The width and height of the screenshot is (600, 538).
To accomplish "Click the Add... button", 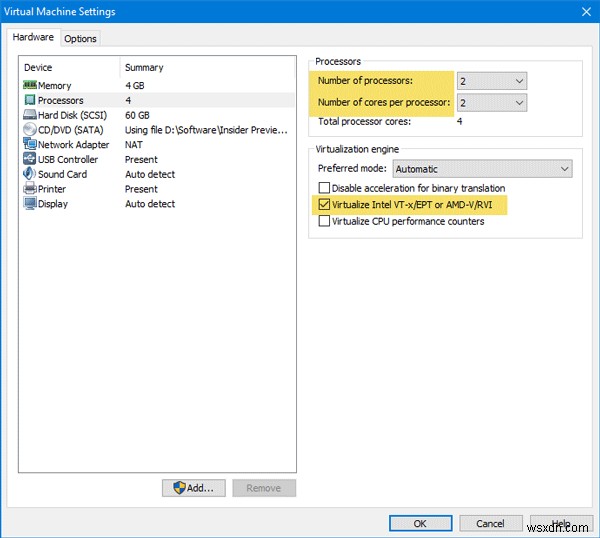I will coord(194,488).
